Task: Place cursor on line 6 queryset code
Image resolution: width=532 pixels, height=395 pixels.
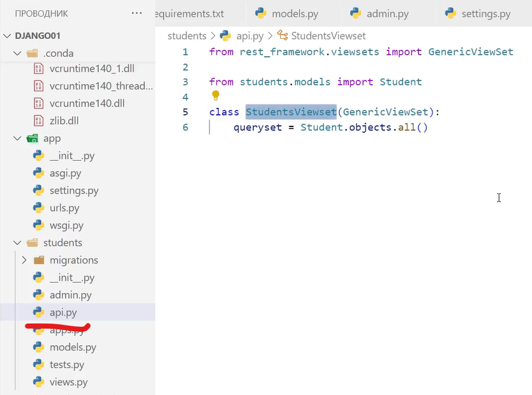Action: (330, 127)
